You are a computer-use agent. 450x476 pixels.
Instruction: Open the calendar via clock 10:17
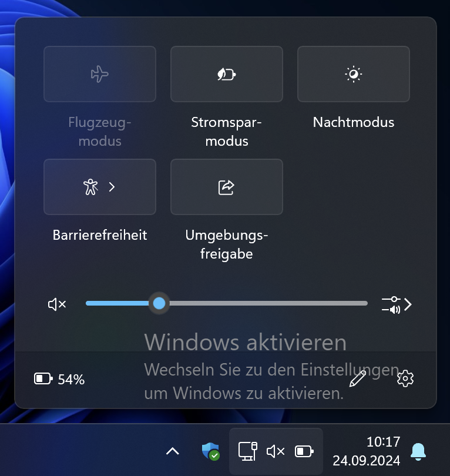click(366, 451)
